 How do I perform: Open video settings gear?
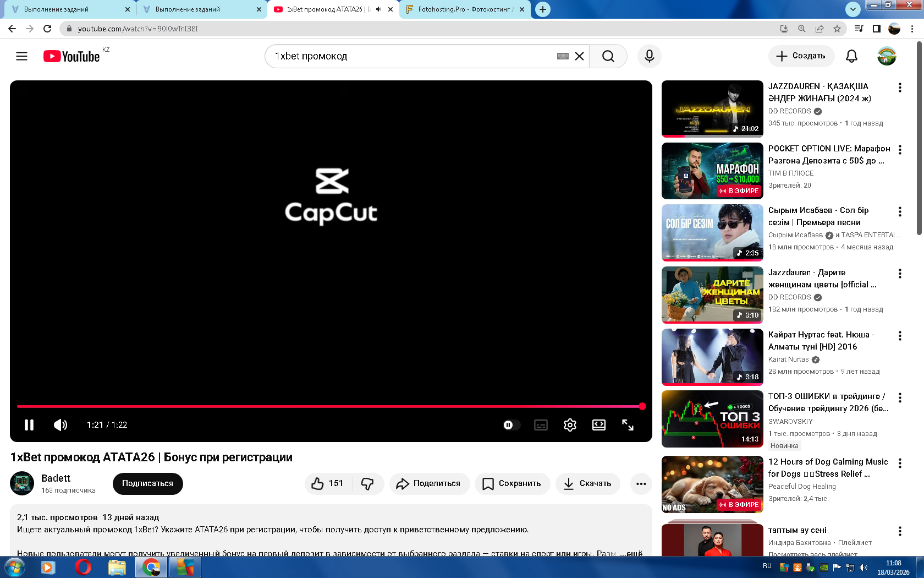[570, 425]
